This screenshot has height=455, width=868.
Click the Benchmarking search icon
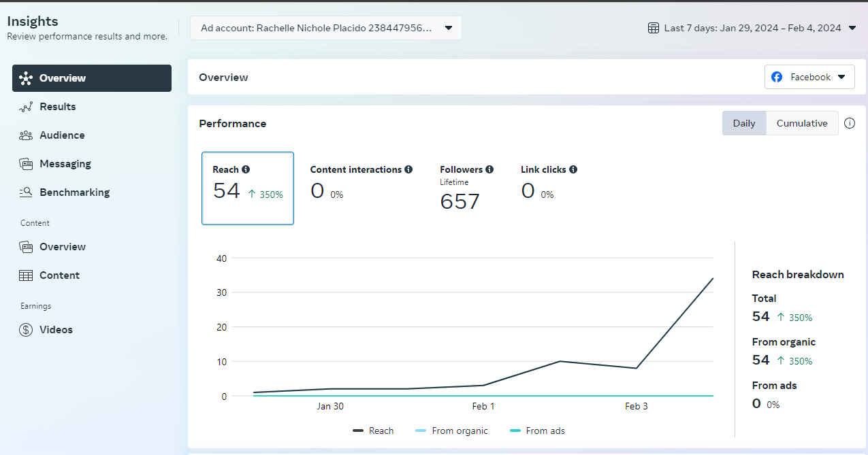26,192
